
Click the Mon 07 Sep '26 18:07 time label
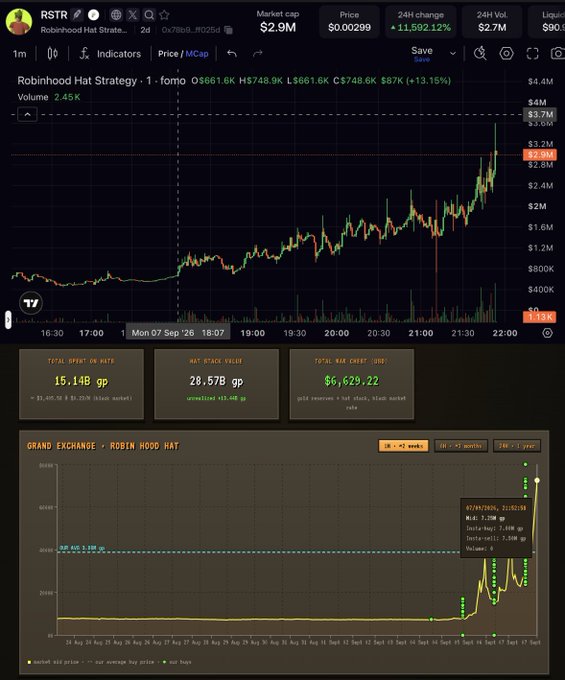pyautogui.click(x=178, y=333)
